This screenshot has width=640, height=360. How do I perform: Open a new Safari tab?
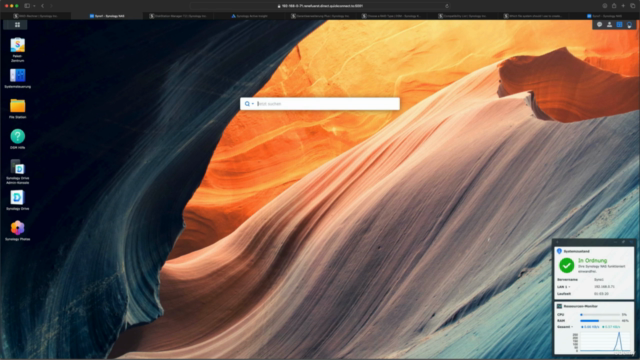[x=623, y=6]
